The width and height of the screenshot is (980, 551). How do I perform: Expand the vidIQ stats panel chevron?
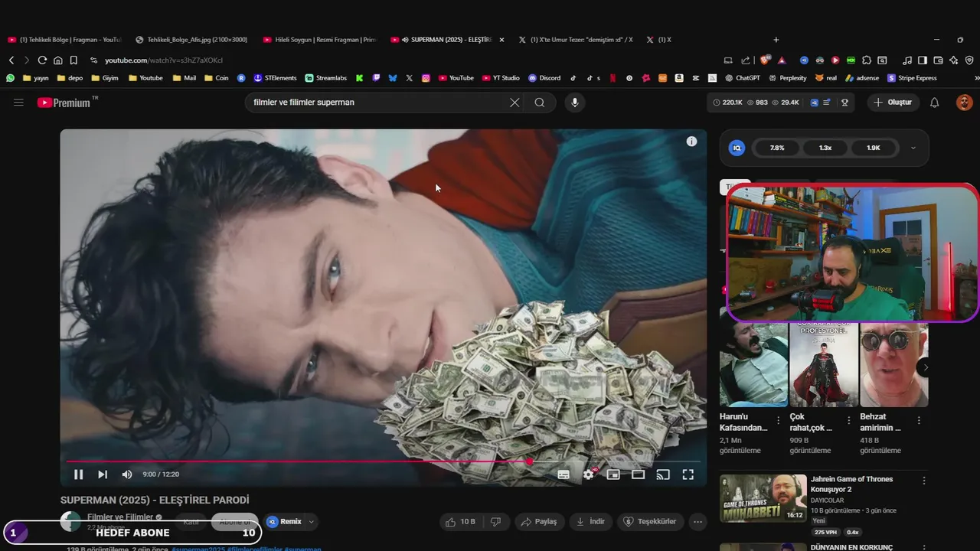(x=913, y=148)
